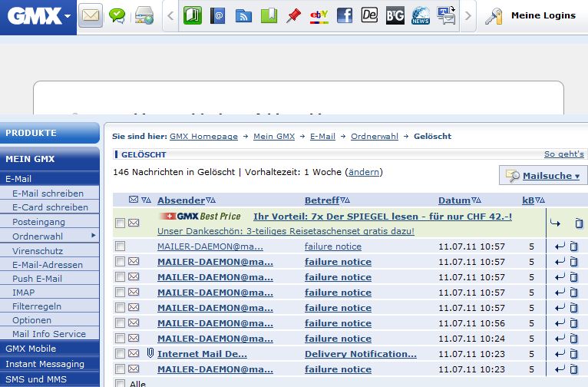Sort by the 'Datum' column header
588x387 pixels.
pyautogui.click(x=454, y=200)
